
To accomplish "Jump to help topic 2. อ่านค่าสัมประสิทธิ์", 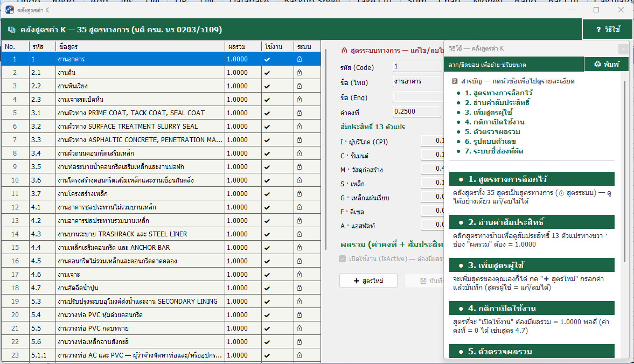I will point(497,103).
